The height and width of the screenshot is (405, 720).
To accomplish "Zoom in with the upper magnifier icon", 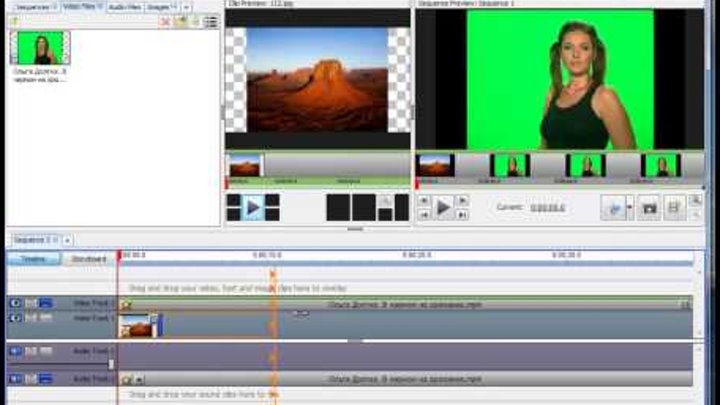I will 696,200.
